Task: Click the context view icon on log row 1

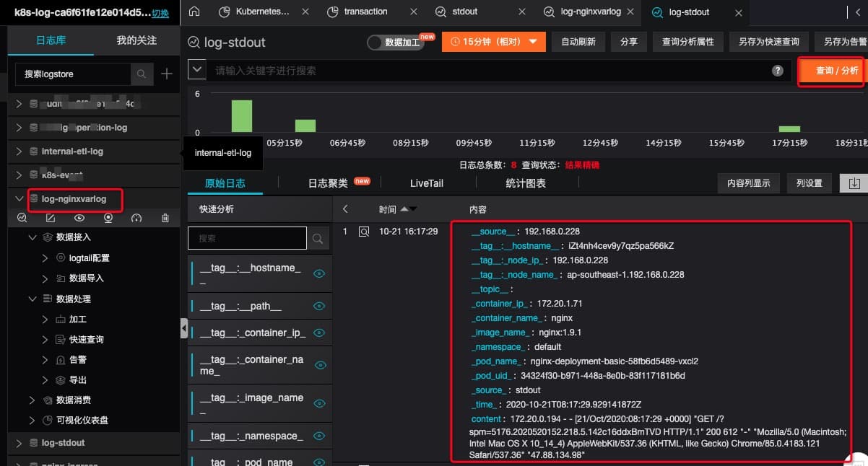Action: 365,232
